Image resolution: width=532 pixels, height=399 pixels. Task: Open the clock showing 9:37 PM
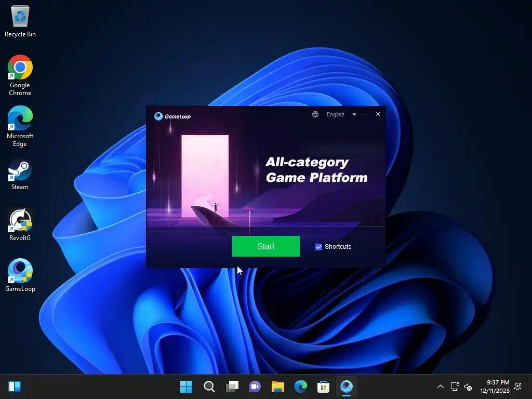(x=495, y=387)
